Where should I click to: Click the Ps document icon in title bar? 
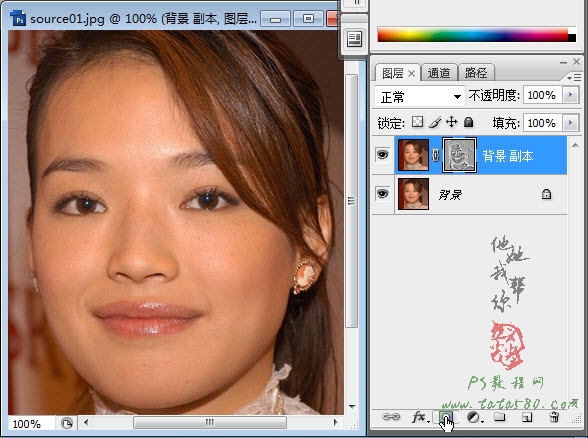[18, 18]
